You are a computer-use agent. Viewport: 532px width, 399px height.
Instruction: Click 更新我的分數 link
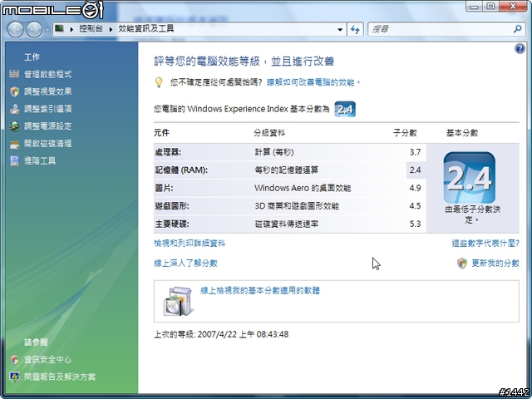pos(495,263)
